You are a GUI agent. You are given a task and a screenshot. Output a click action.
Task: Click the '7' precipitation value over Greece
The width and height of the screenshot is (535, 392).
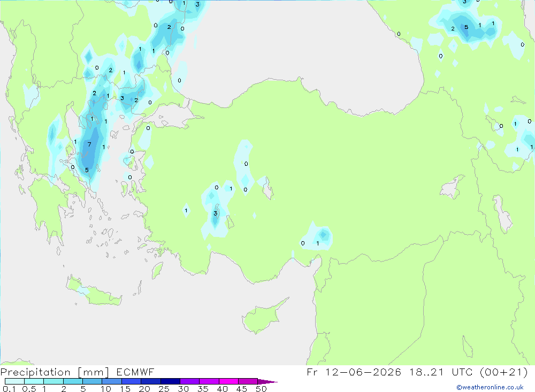89,144
